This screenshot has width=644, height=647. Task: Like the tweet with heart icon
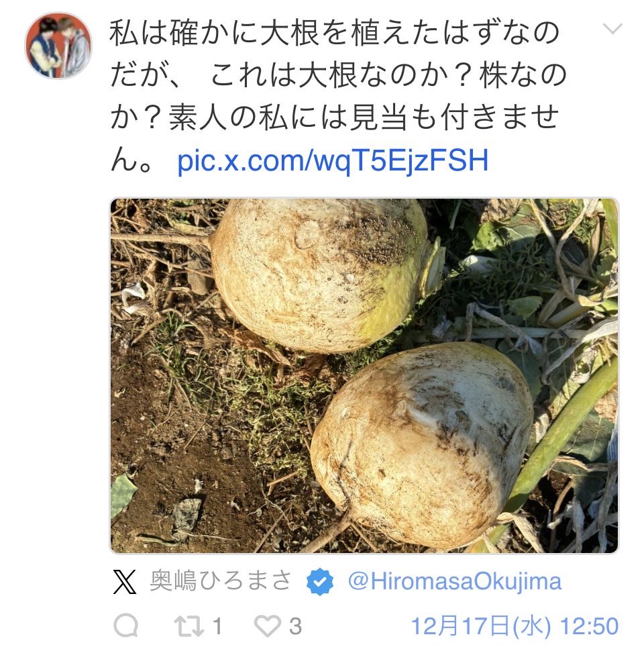click(268, 626)
